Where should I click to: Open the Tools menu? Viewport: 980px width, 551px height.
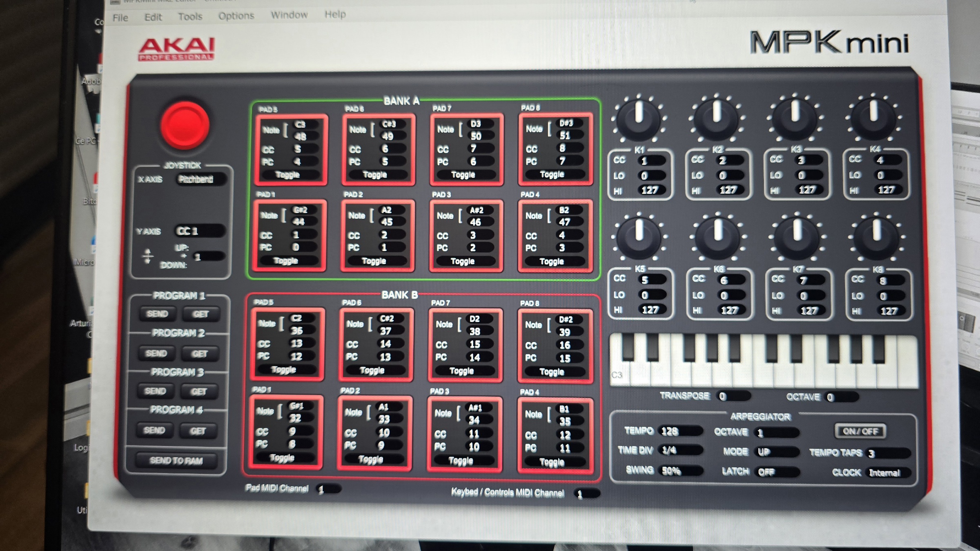pos(190,17)
